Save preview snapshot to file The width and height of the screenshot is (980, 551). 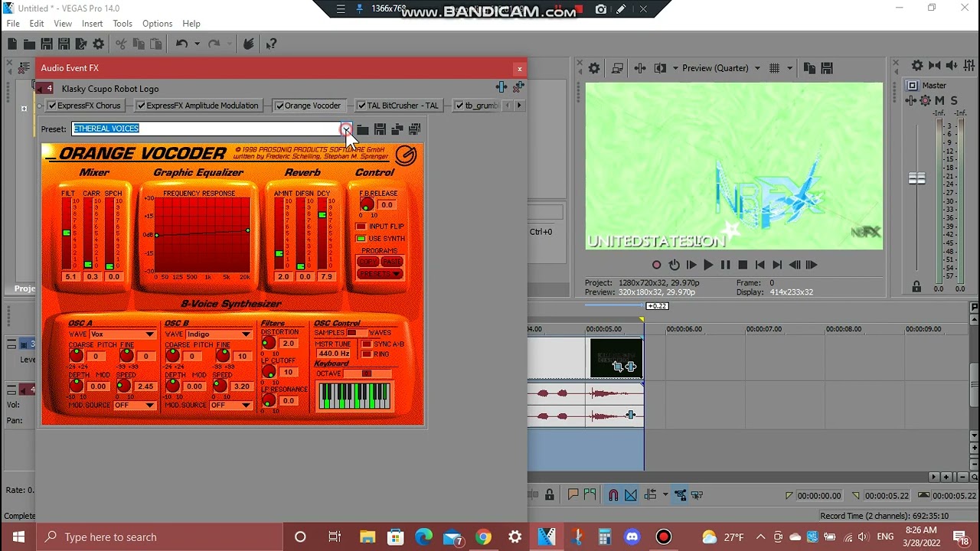click(x=827, y=68)
